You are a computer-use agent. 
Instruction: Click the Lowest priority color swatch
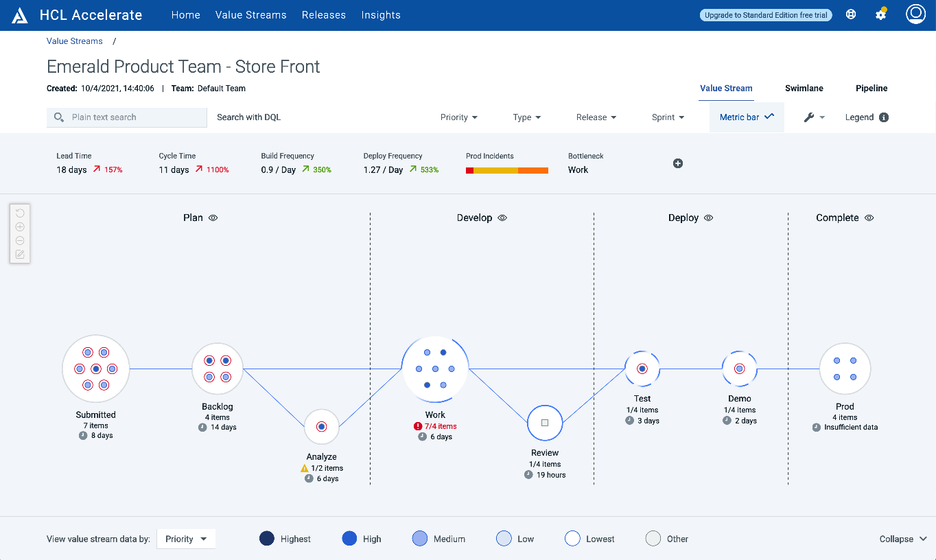tap(572, 539)
